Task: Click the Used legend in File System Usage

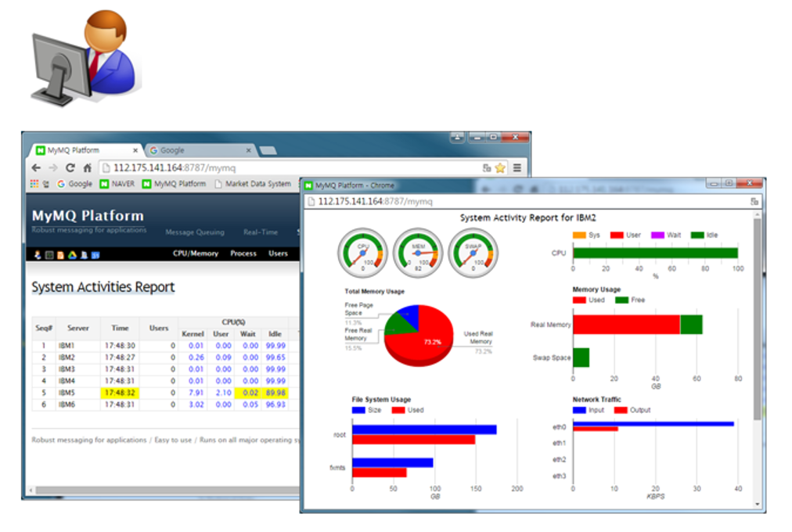Action: 408,410
